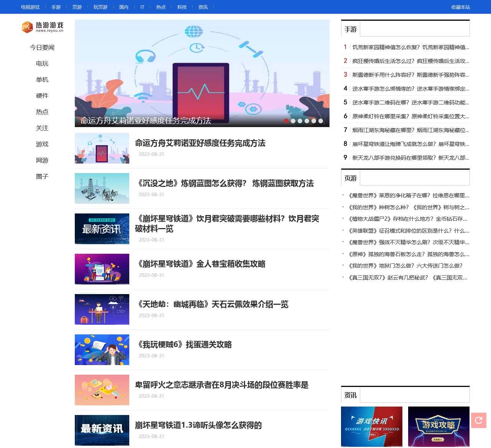Open 《英雄联盟》征召模式和排位 link

(408, 231)
